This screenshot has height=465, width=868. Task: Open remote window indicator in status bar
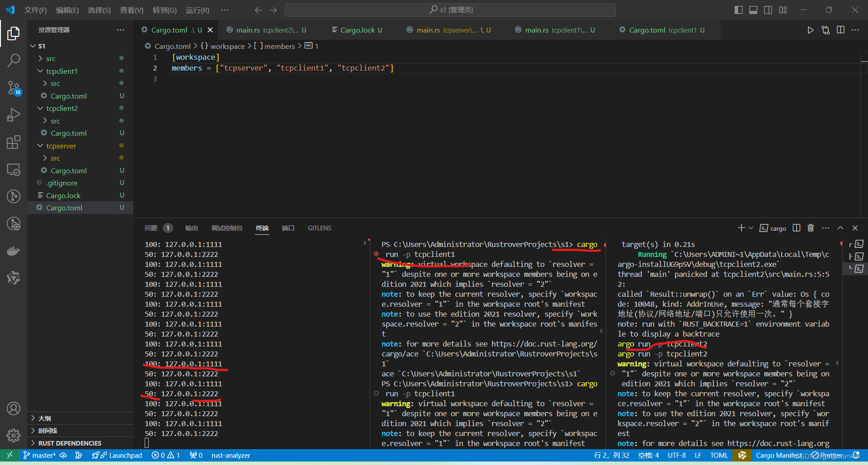[9, 455]
